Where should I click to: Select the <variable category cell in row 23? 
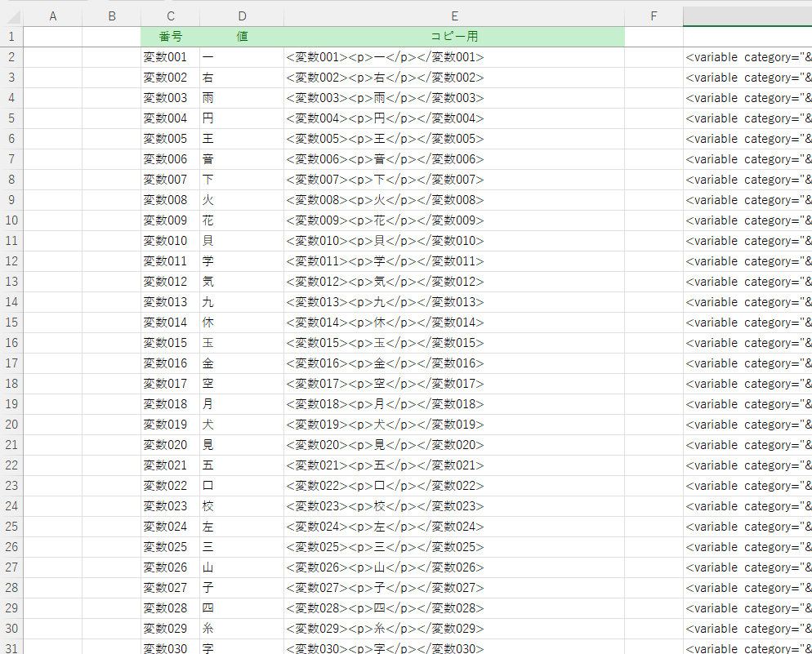747,486
